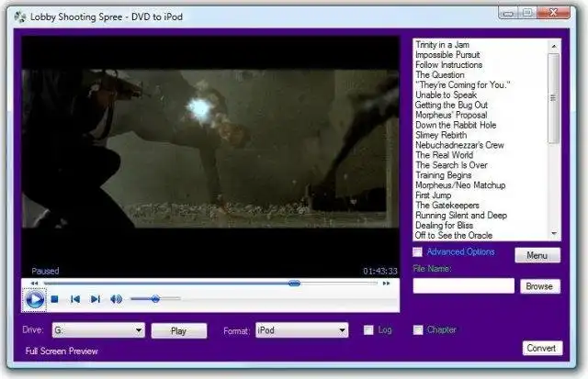
Task: Click the Play button in the player controls
Action: click(x=35, y=299)
